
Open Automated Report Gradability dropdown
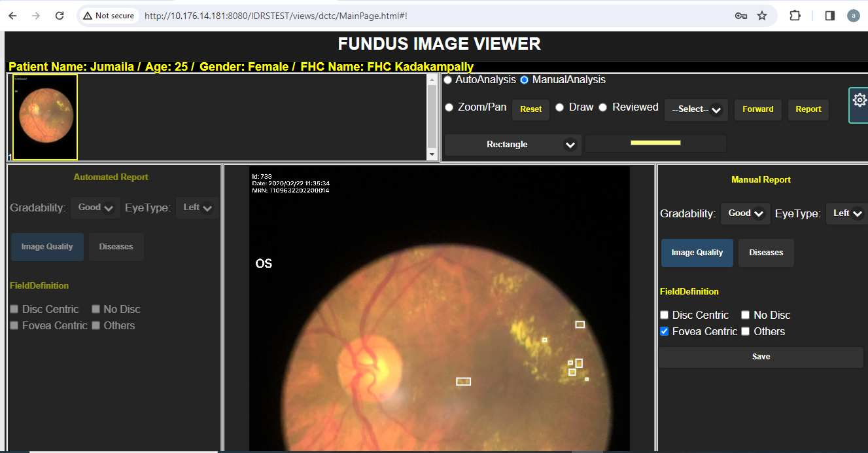[x=95, y=208]
